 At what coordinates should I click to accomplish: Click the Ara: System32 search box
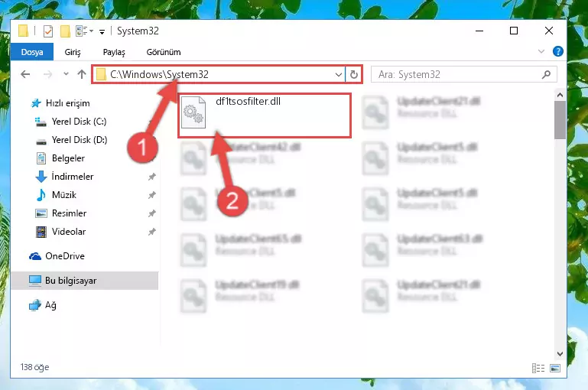point(464,74)
